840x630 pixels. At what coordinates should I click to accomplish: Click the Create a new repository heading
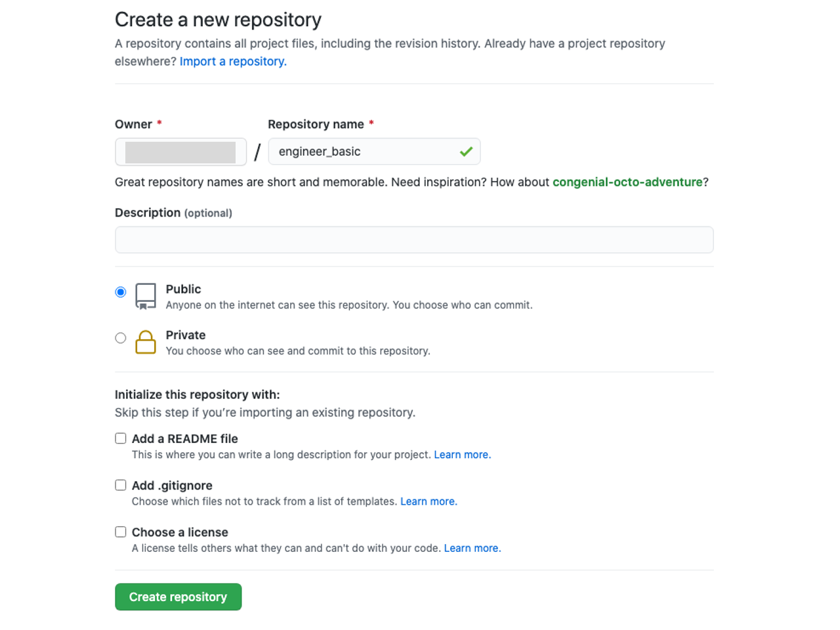coord(218,20)
